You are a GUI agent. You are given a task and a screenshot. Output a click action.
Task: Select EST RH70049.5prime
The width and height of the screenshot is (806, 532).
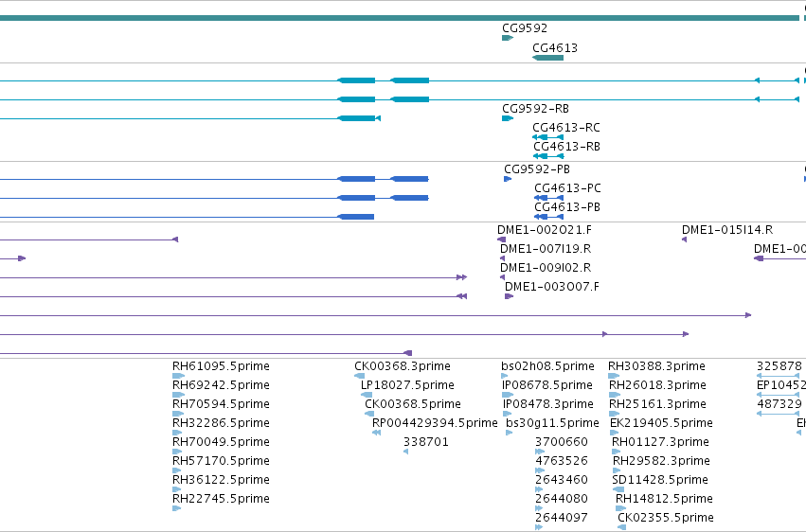point(221,443)
